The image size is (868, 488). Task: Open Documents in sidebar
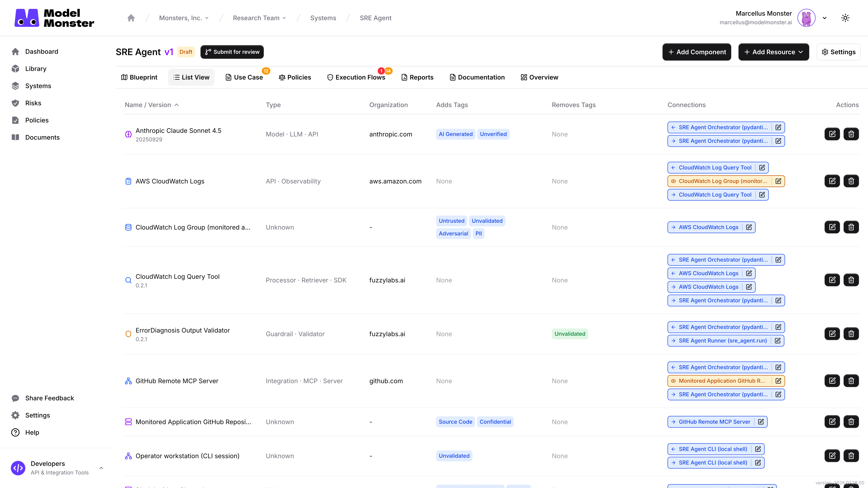42,137
